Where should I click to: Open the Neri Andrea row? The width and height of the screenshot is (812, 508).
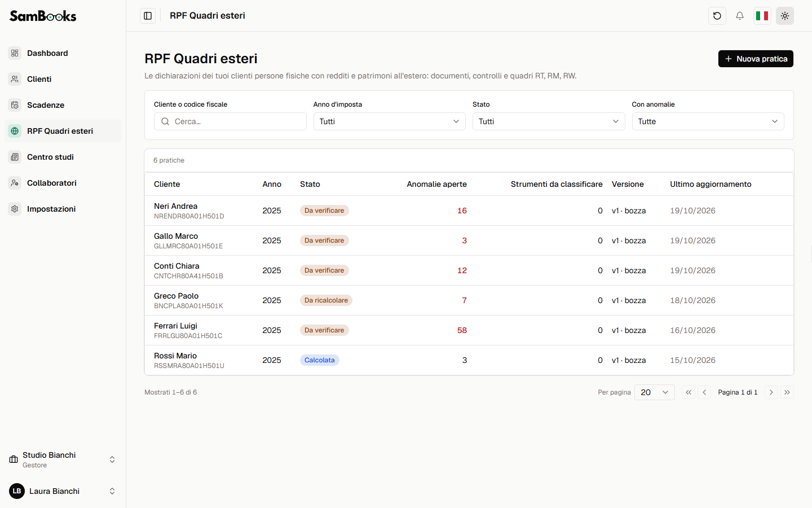(x=469, y=211)
